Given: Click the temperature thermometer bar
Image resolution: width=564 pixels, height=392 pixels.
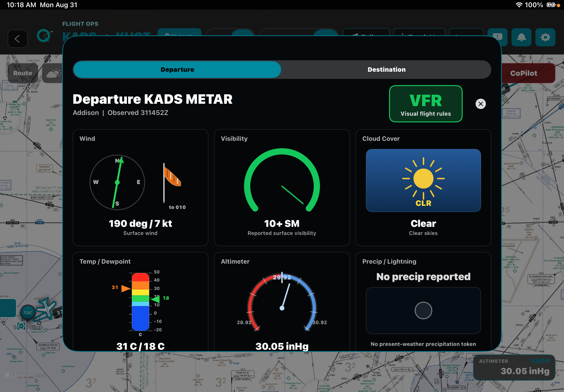Looking at the screenshot, I should pyautogui.click(x=140, y=302).
